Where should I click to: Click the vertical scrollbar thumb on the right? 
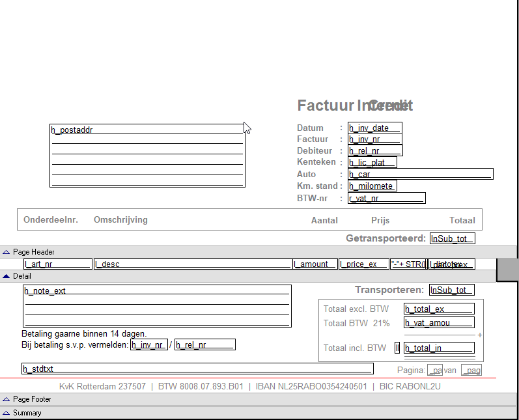pyautogui.click(x=507, y=269)
